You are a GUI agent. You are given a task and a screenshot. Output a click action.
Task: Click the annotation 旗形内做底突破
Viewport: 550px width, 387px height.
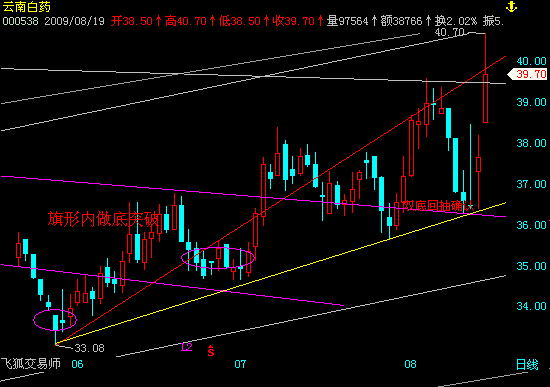point(103,219)
